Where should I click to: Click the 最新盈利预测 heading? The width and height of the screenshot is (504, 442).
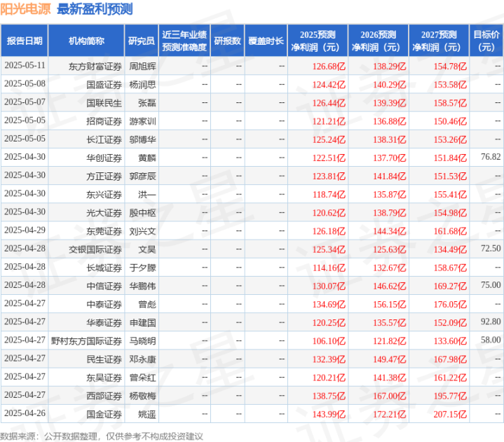click(95, 9)
